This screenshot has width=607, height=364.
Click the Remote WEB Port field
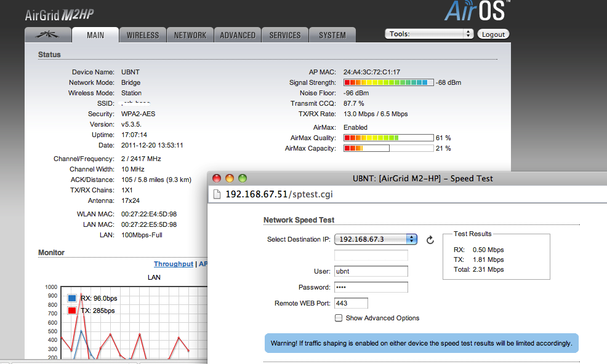351,303
